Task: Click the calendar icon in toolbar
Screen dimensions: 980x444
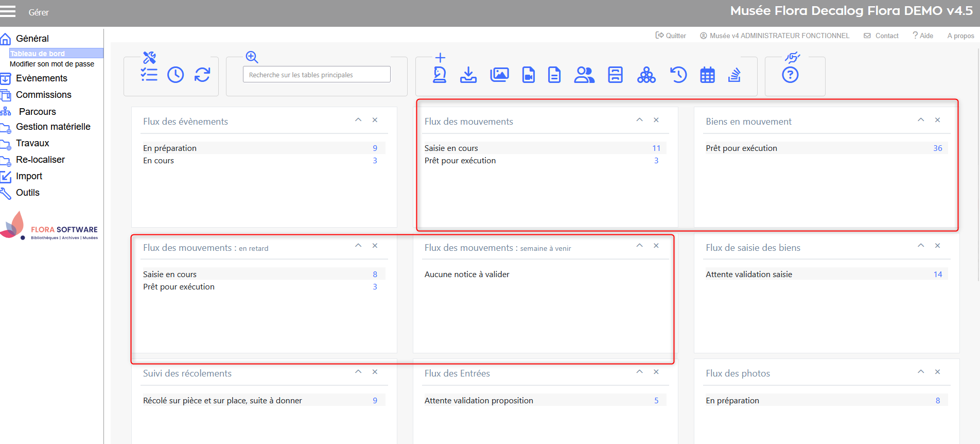Action: coord(707,75)
